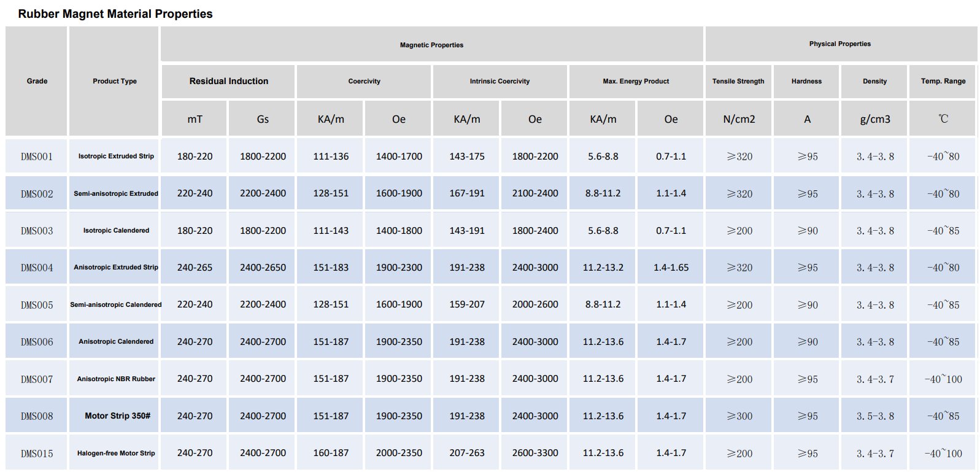Select -40~100 temp range for DMS007
Viewport: 980px width, 472px height.
[943, 379]
